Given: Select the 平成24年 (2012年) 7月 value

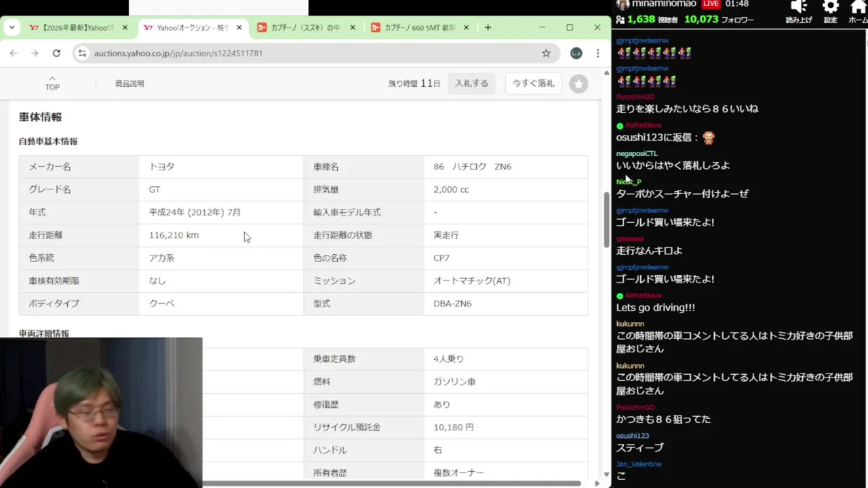Looking at the screenshot, I should [x=195, y=212].
